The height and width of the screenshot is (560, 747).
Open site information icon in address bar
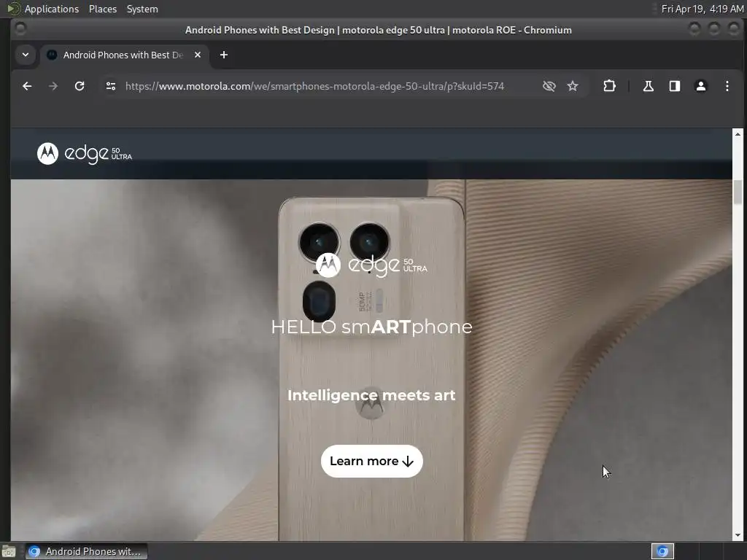(x=111, y=86)
